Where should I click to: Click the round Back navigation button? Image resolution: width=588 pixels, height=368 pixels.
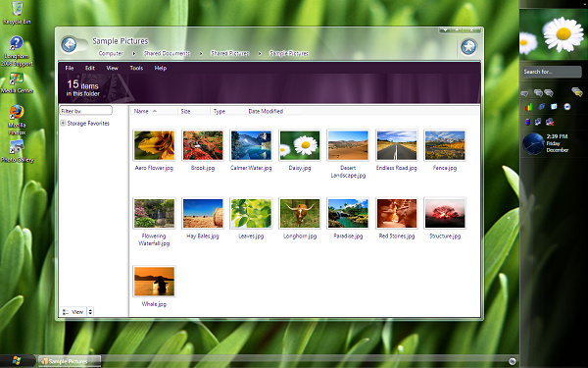click(69, 45)
